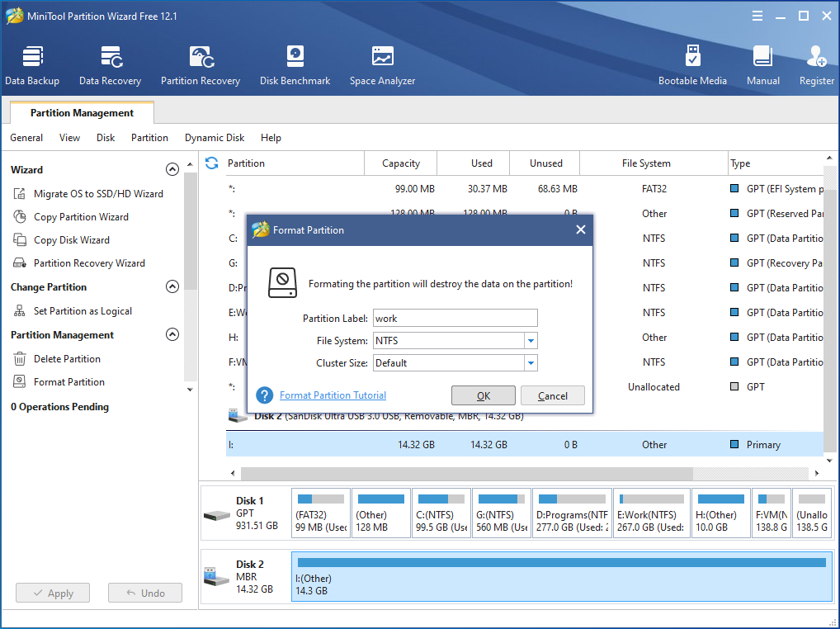The image size is (840, 629).
Task: Launch Data Recovery from the toolbar
Action: (x=110, y=66)
